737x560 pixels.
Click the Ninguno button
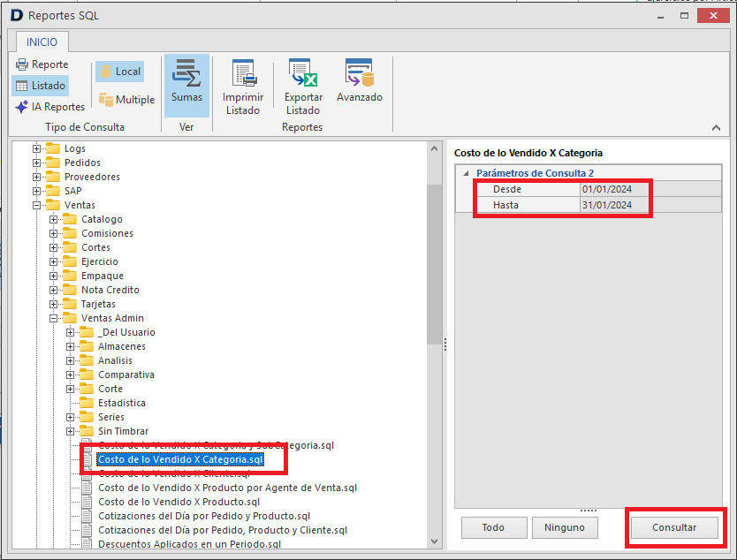point(564,527)
